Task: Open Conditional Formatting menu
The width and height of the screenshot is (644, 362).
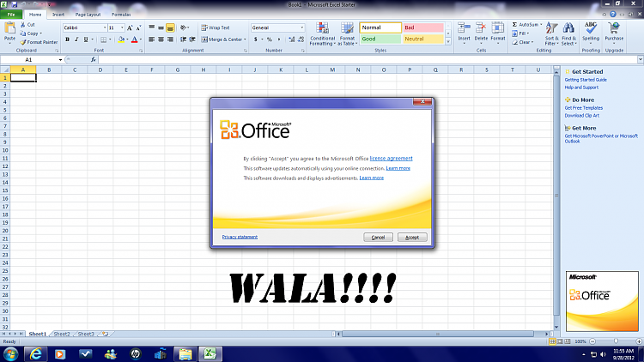Action: coord(322,34)
